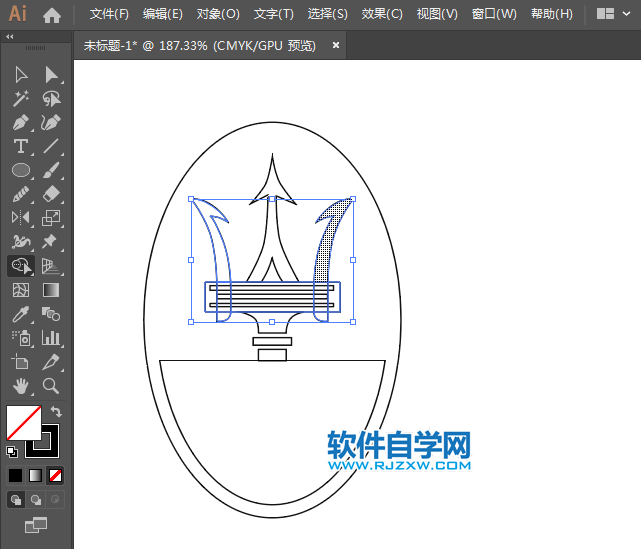Enable Draw Normal mode

coord(16,500)
